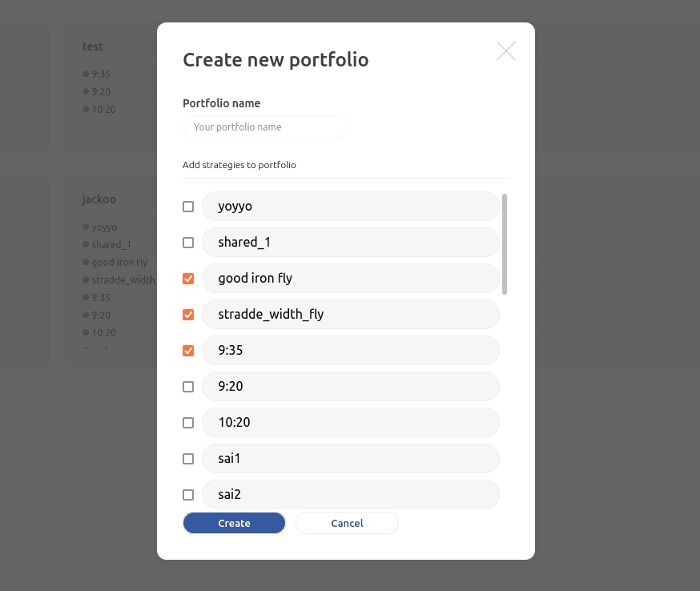Image resolution: width=700 pixels, height=591 pixels.
Task: Uncheck the 9:35 strategy checkbox
Action: pos(188,350)
